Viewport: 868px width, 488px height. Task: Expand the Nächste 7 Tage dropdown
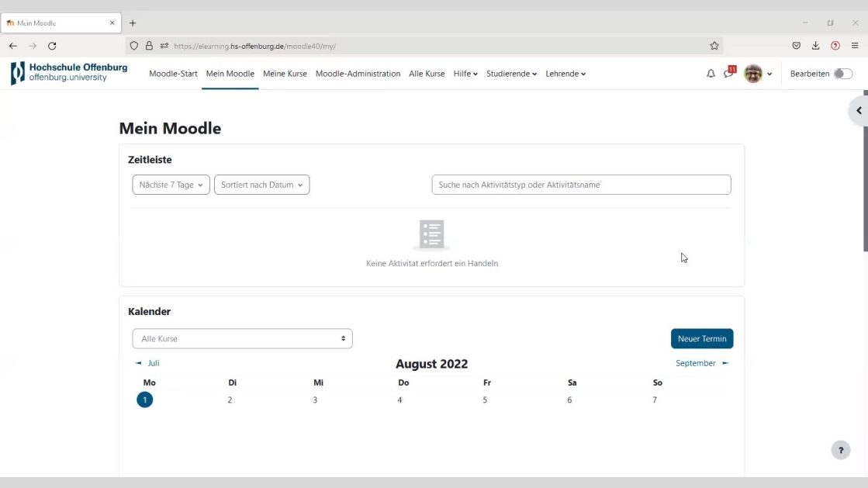point(171,185)
